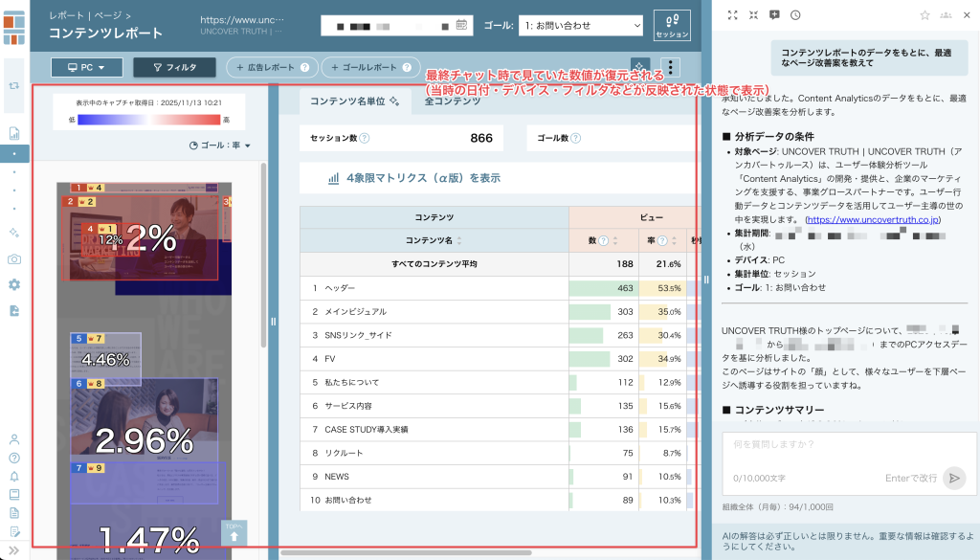Open the uncovertruth.co.jp link in chat

pyautogui.click(x=873, y=219)
